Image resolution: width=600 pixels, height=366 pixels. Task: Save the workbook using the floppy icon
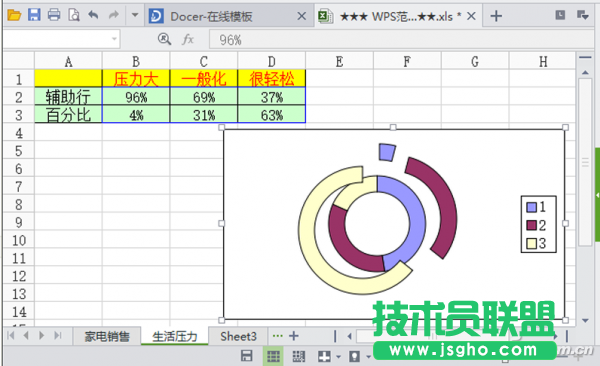pyautogui.click(x=34, y=15)
